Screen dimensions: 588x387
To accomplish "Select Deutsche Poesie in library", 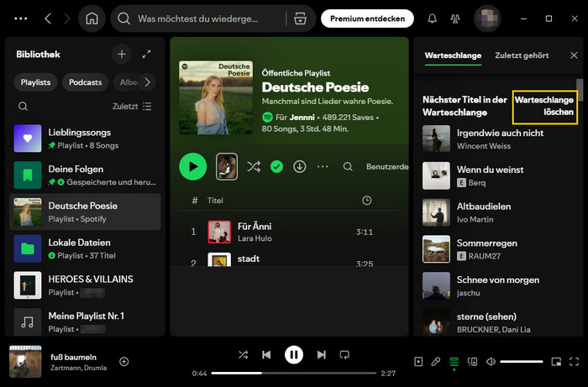I will [x=85, y=212].
